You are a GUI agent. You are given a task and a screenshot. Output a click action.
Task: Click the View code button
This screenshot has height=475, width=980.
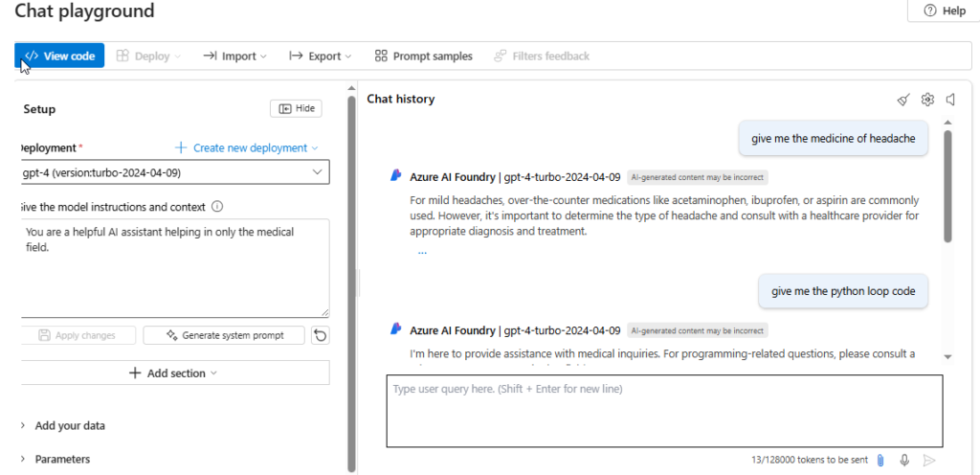click(x=59, y=56)
